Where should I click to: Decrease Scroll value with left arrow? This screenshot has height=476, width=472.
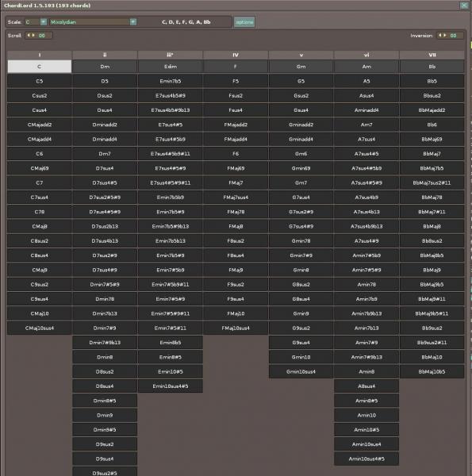29,36
